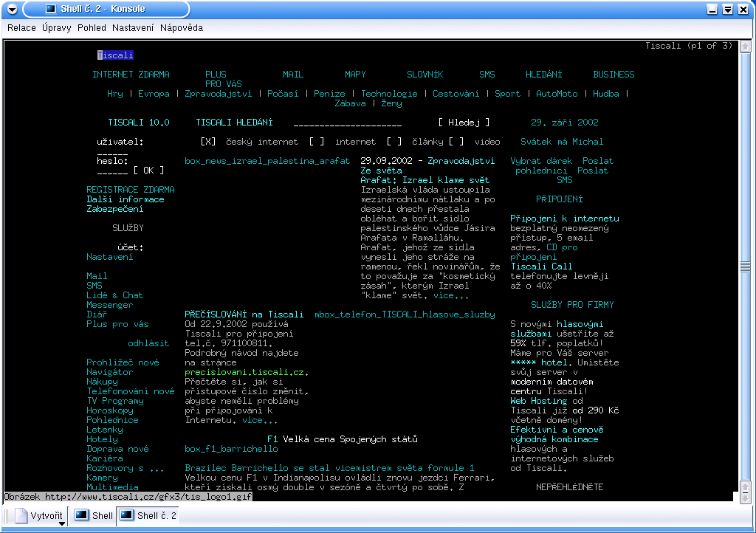
Task: Open the AutoMoto category link
Action: point(557,94)
